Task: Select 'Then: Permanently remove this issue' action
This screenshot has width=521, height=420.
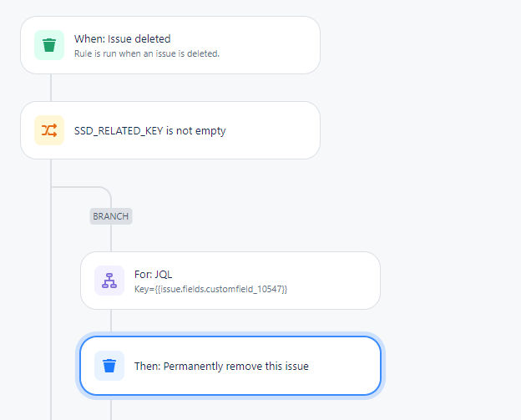Action: (x=221, y=367)
